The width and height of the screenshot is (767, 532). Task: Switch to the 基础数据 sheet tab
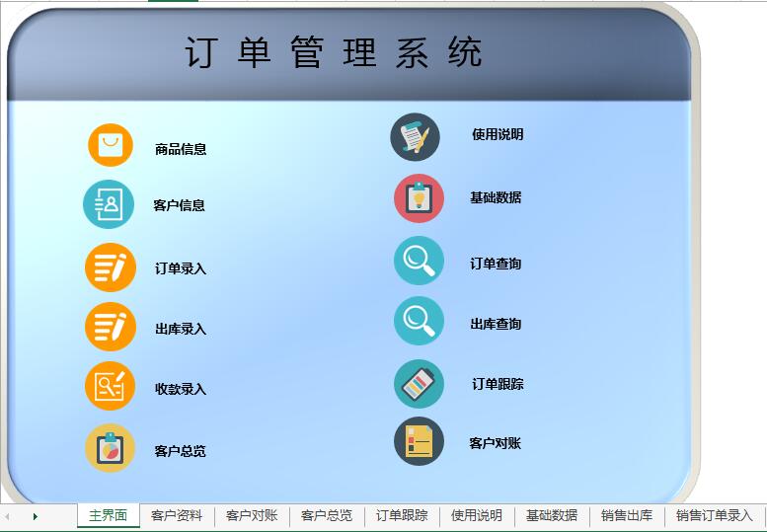pos(552,516)
